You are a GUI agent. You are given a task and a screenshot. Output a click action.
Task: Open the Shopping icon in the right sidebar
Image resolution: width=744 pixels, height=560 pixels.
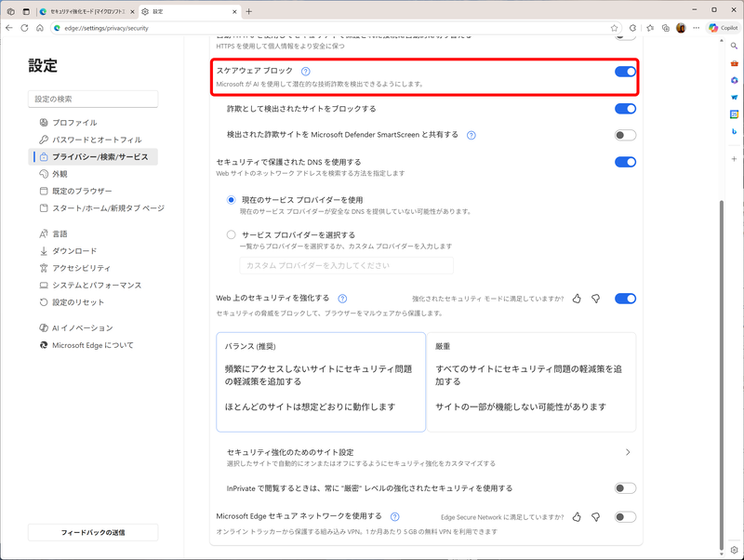point(734,64)
